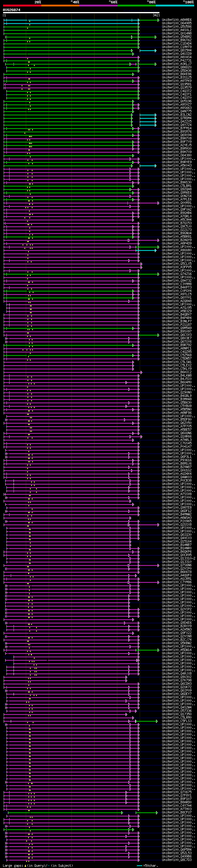This screenshot has height=868, width=197.
Task: Open hit UniRef100_Q5U586
Action: pyautogui.click(x=177, y=26)
